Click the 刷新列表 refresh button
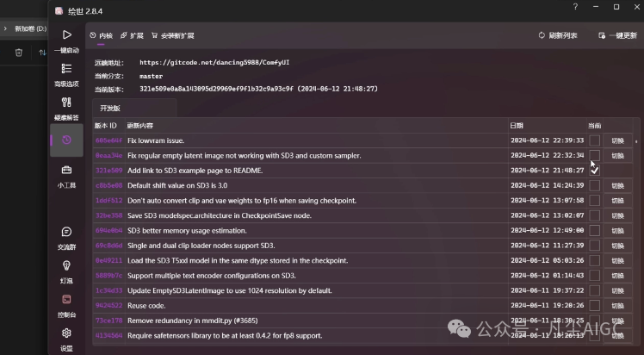This screenshot has width=644, height=355. [558, 35]
